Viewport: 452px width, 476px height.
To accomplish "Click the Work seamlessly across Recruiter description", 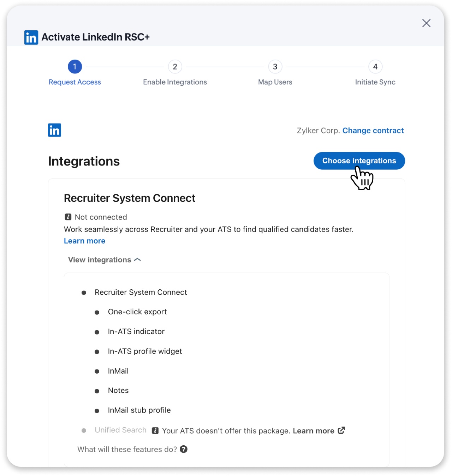I will tap(209, 229).
